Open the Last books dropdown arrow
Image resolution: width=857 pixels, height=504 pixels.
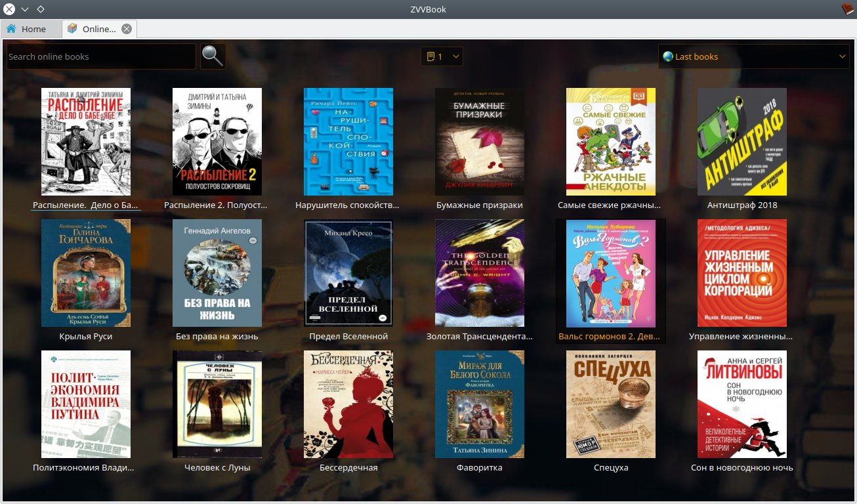point(843,56)
